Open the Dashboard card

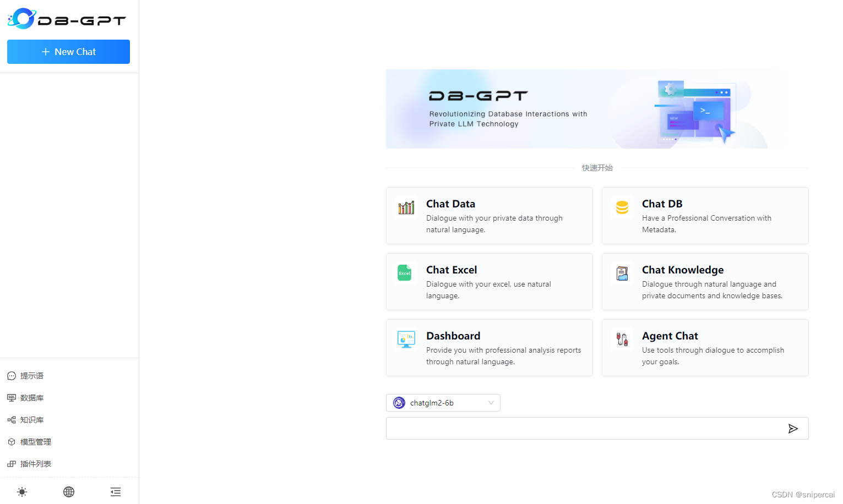[x=490, y=348]
